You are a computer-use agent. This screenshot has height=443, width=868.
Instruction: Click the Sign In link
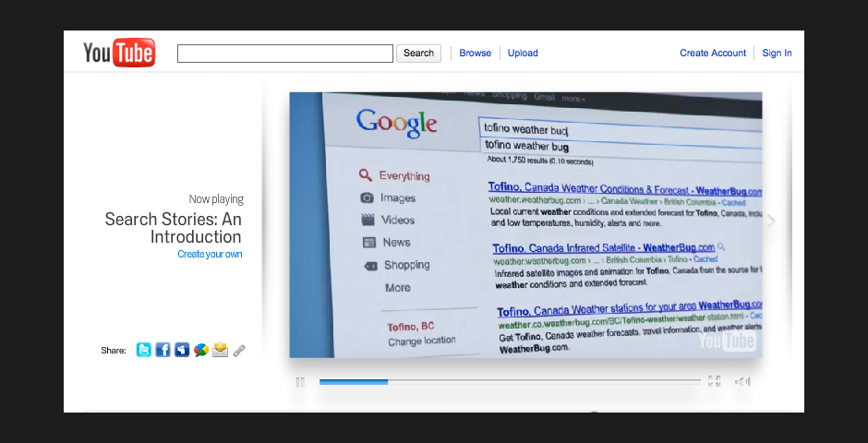point(777,54)
